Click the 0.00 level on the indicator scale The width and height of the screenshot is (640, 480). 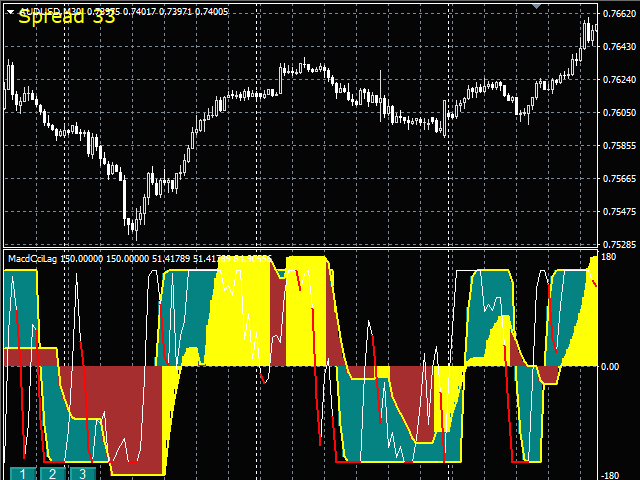(610, 367)
